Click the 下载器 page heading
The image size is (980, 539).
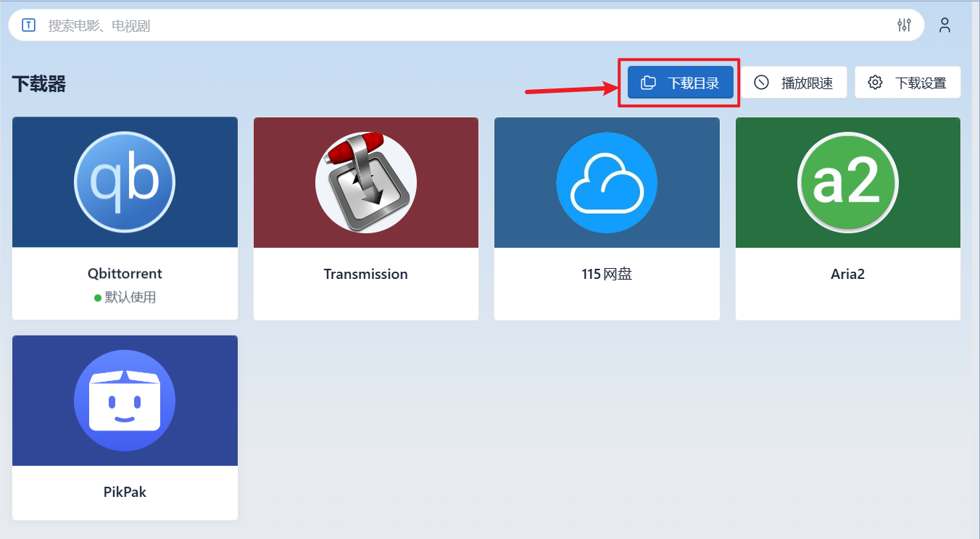(x=39, y=84)
